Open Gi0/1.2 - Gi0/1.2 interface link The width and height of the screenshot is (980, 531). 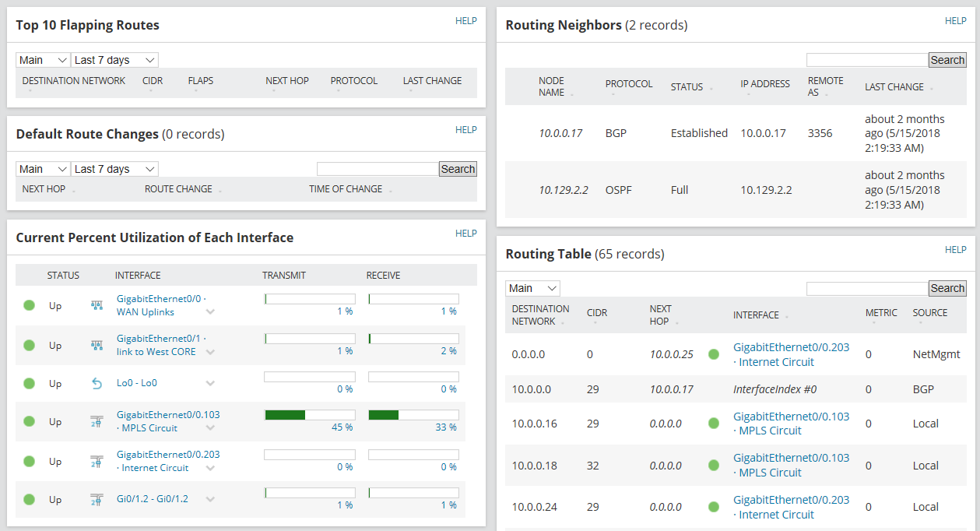coord(153,499)
